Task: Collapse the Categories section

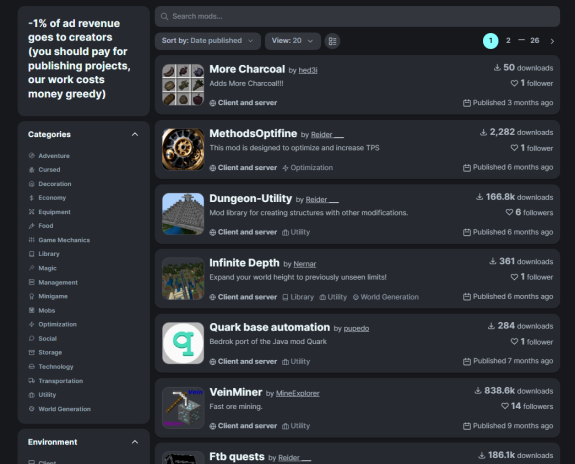Action: click(135, 134)
